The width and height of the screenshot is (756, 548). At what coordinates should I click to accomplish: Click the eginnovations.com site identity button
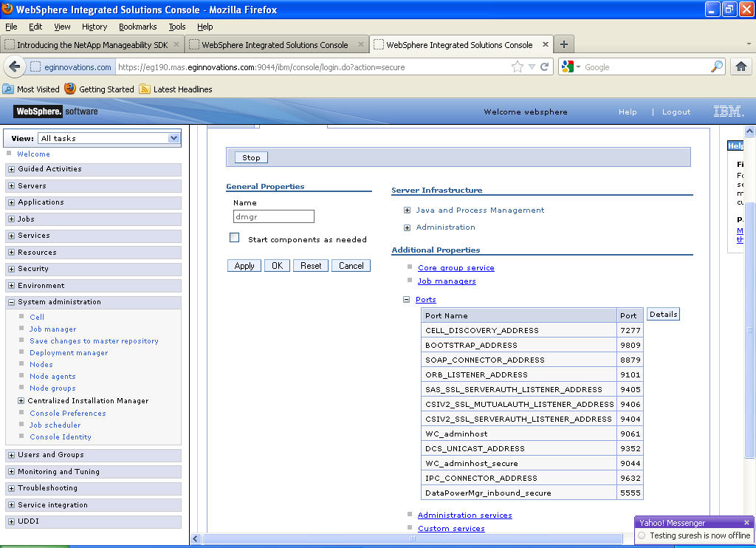(70, 67)
